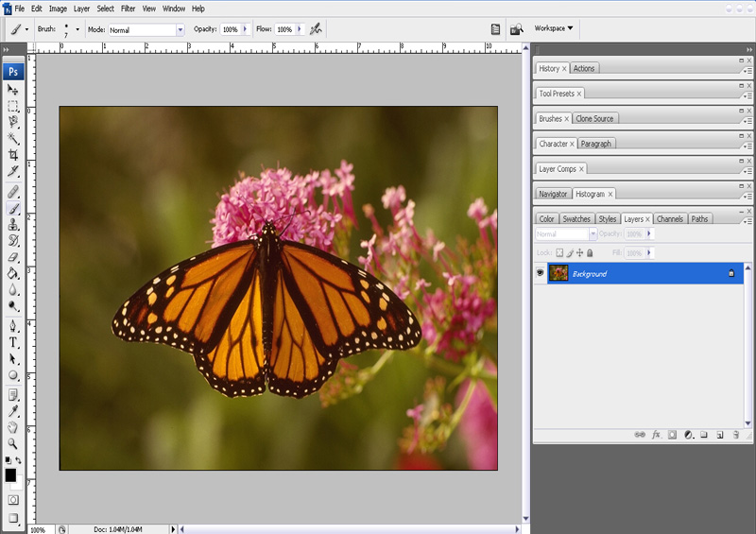The height and width of the screenshot is (534, 756).
Task: Select the Brush tool in toolbox
Action: click(13, 208)
